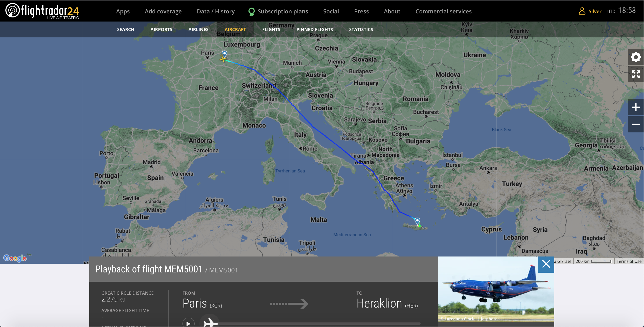Open the Statistics tab
The height and width of the screenshot is (327, 644).
click(361, 30)
